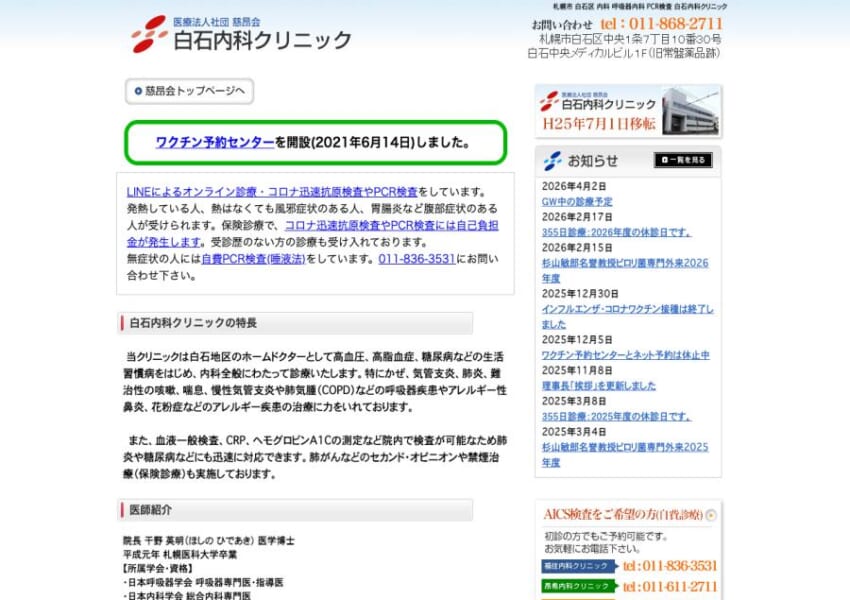Click 日本呼吸器学会 呼吸器専門医·指導医 line
This screenshot has width=850, height=600.
(x=203, y=583)
